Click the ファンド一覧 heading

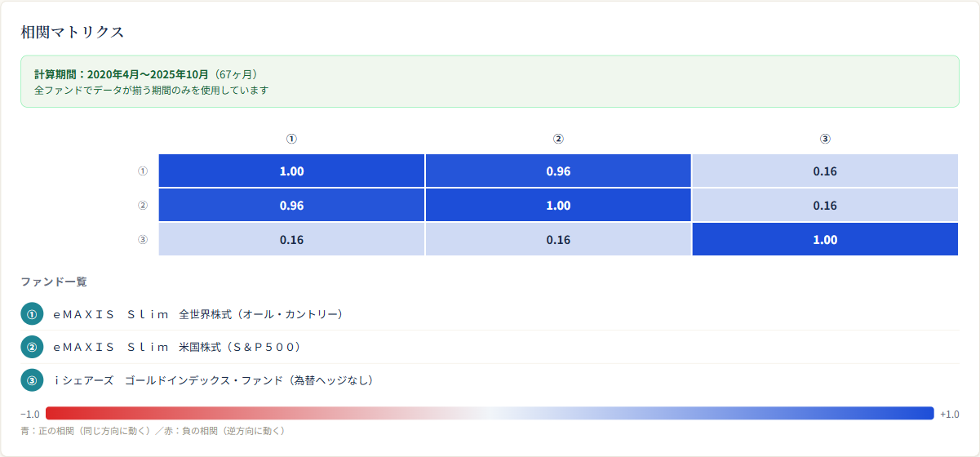(54, 282)
